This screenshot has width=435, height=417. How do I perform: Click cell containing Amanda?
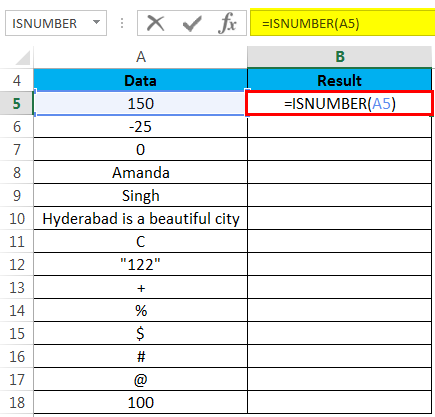141,172
